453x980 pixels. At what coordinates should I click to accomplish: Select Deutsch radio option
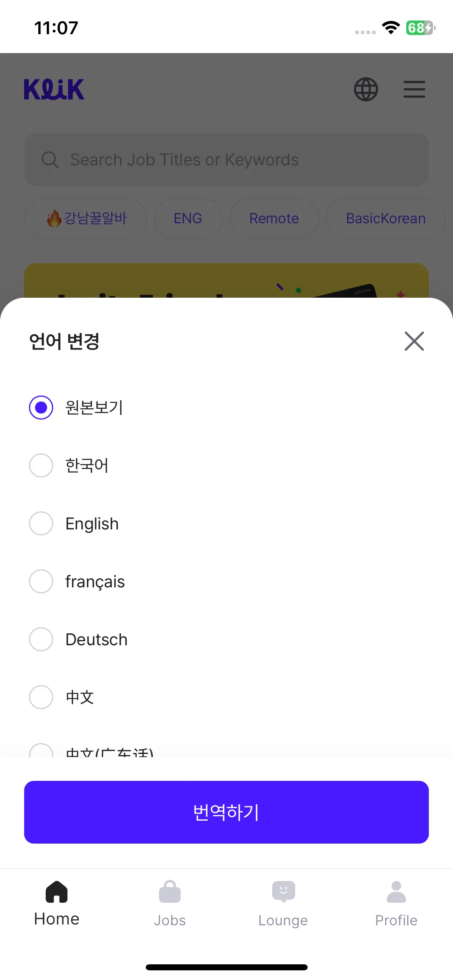click(41, 639)
